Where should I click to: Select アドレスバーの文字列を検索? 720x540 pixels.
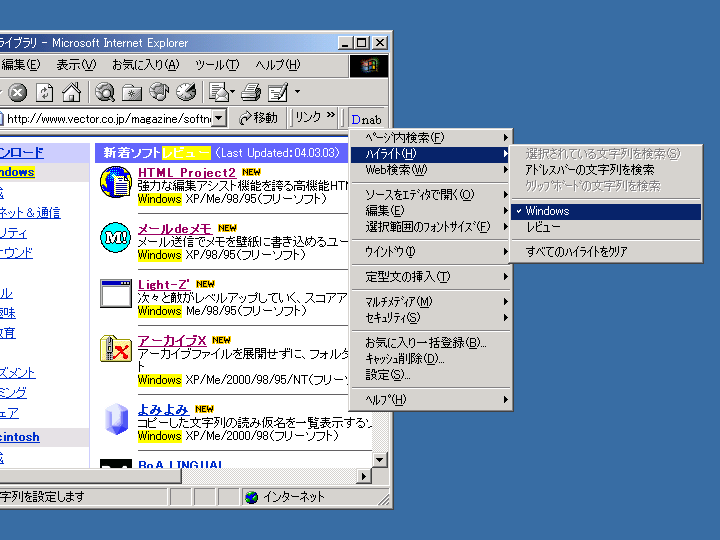point(606,170)
